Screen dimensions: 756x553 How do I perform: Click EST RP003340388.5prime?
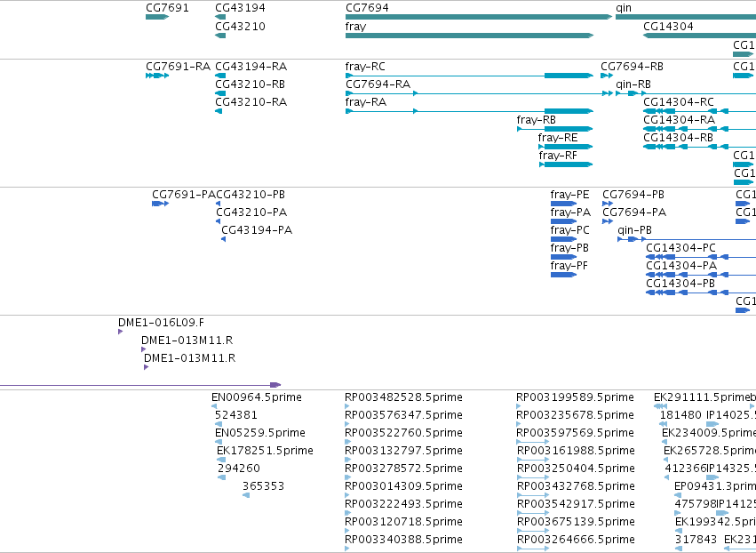[x=403, y=540]
